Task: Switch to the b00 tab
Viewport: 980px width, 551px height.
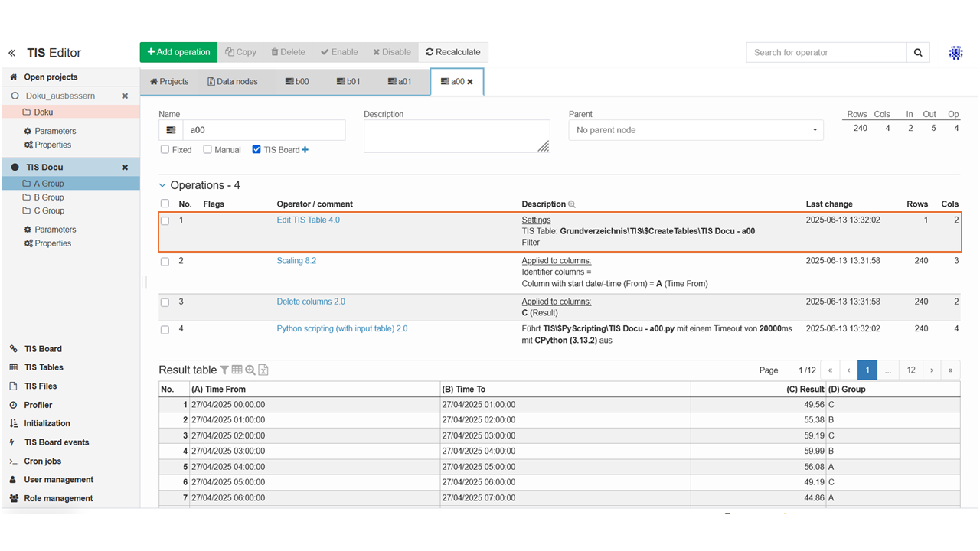Action: [297, 82]
